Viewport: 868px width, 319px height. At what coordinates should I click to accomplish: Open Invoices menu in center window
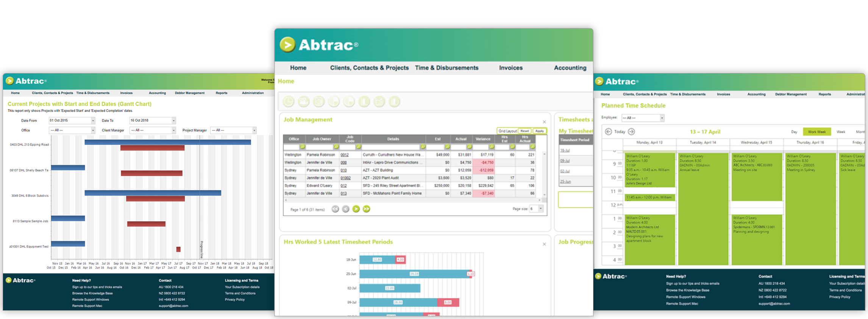[510, 68]
